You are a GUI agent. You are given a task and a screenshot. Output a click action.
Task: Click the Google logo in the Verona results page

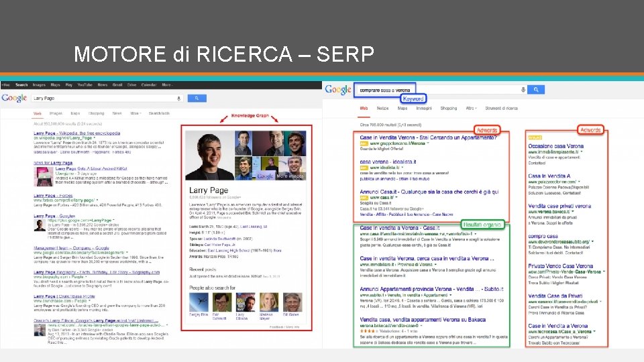point(338,89)
